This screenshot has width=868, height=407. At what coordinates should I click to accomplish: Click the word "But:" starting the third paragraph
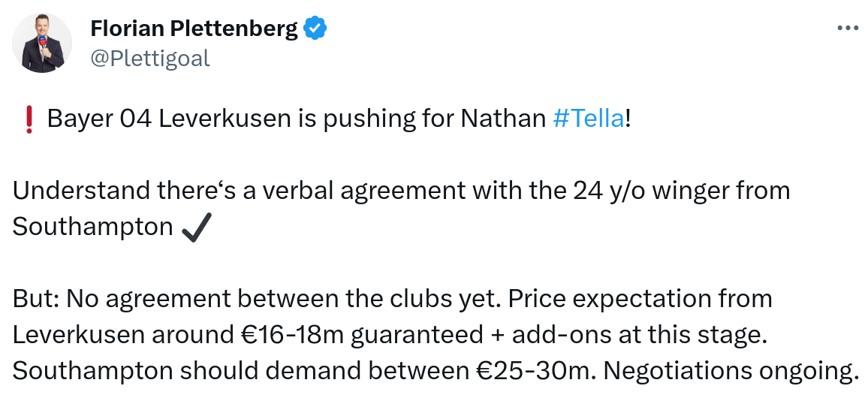tap(36, 299)
